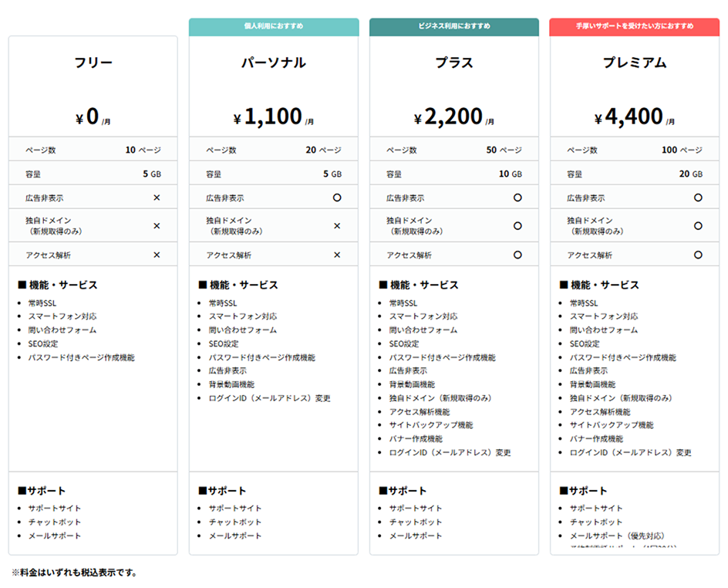Click バナー作成機能 in プラス plan feature list
This screenshot has height=588, width=728.
[416, 438]
